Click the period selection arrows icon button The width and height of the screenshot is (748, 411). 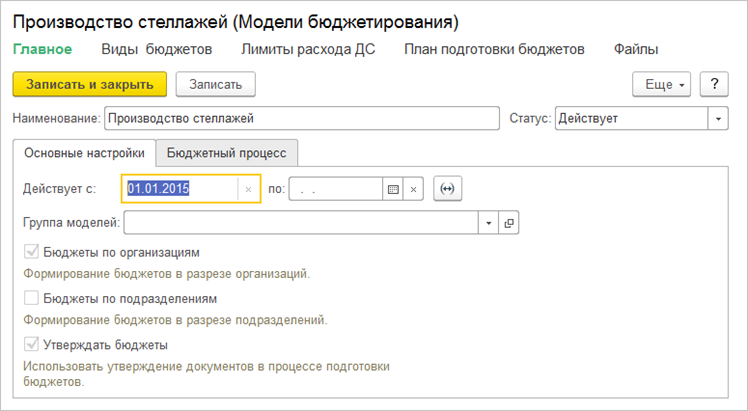tap(447, 188)
